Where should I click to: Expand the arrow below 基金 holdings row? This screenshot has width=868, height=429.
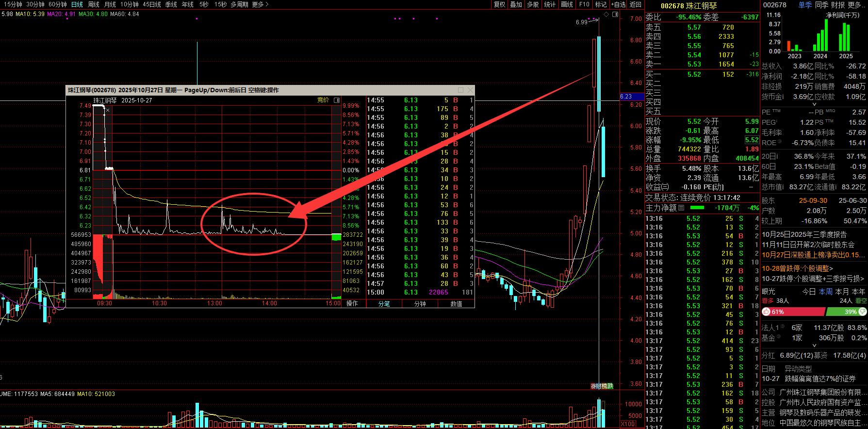pyautogui.click(x=815, y=345)
